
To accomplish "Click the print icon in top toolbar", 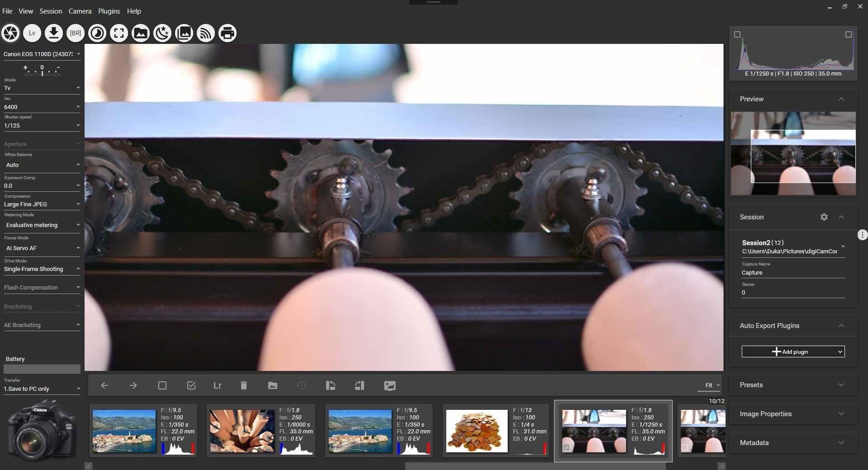I will pyautogui.click(x=228, y=33).
